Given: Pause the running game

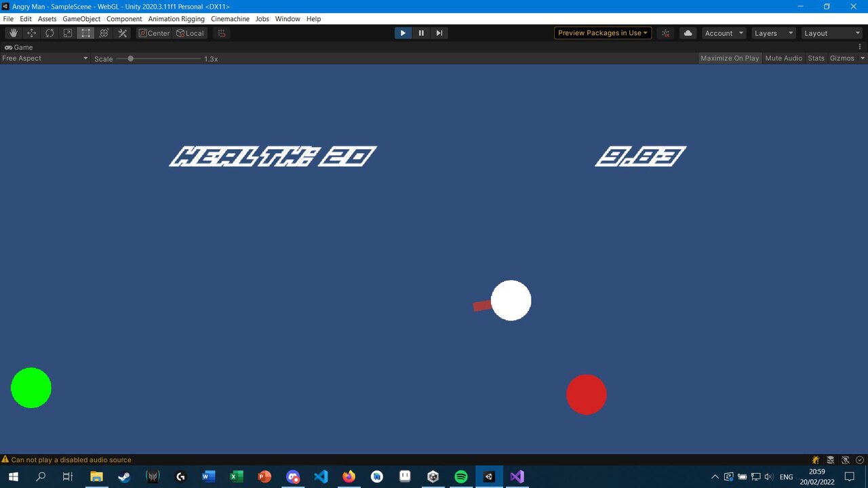Looking at the screenshot, I should (x=421, y=33).
